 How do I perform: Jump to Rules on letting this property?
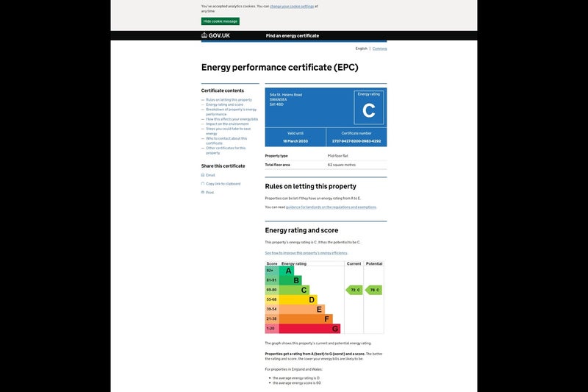point(229,99)
